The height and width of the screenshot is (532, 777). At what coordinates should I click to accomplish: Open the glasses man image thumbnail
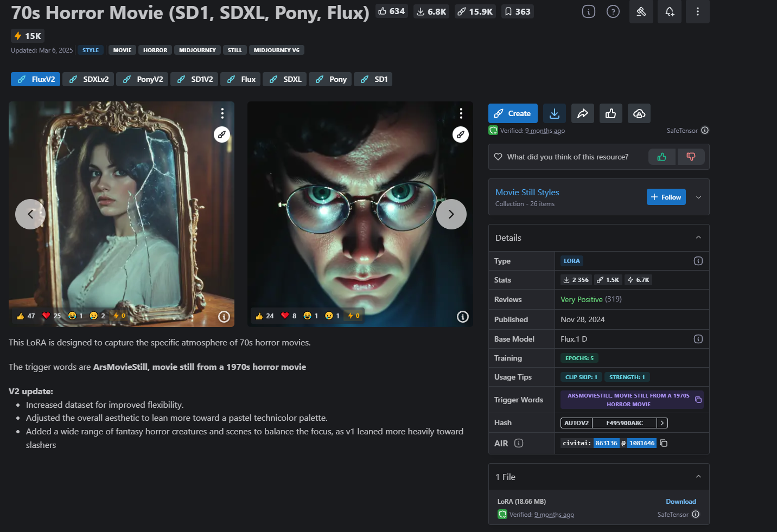(x=360, y=214)
